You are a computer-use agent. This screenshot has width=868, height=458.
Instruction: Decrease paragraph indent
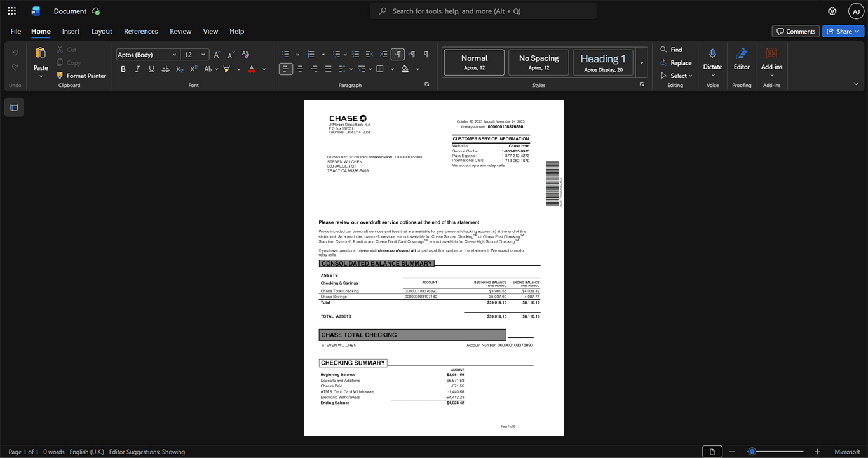click(370, 55)
